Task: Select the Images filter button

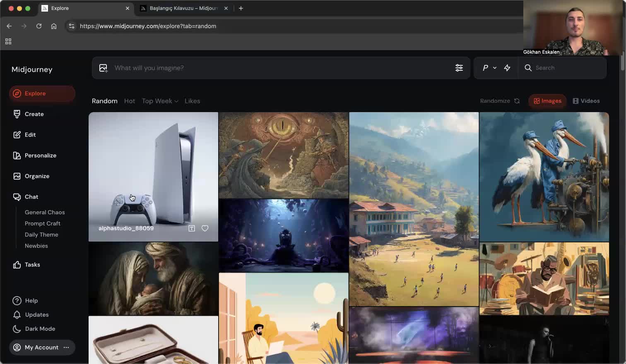Action: click(x=547, y=101)
